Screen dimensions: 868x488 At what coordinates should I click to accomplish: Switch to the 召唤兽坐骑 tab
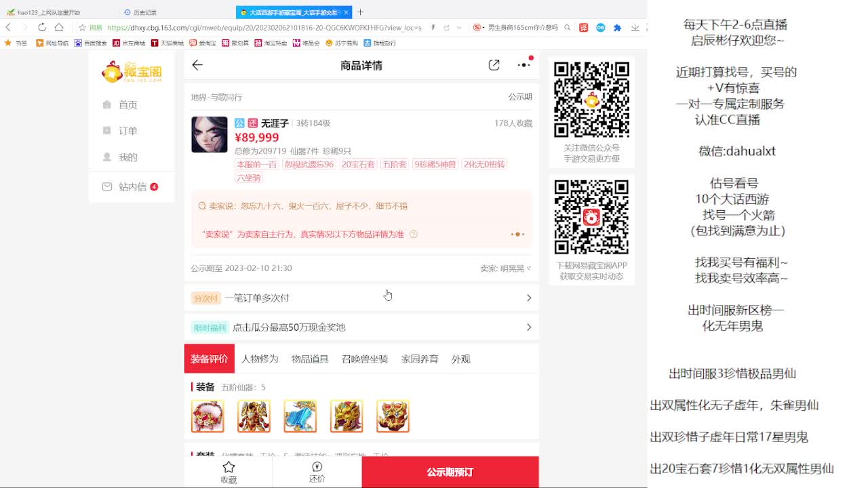365,359
